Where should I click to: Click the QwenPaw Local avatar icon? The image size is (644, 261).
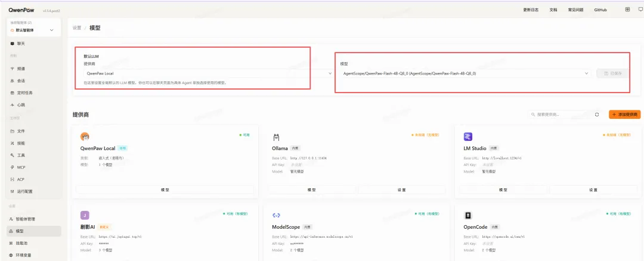pos(85,137)
